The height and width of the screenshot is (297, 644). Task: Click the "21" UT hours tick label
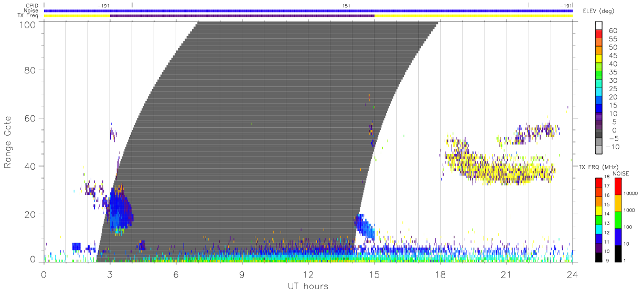click(507, 274)
